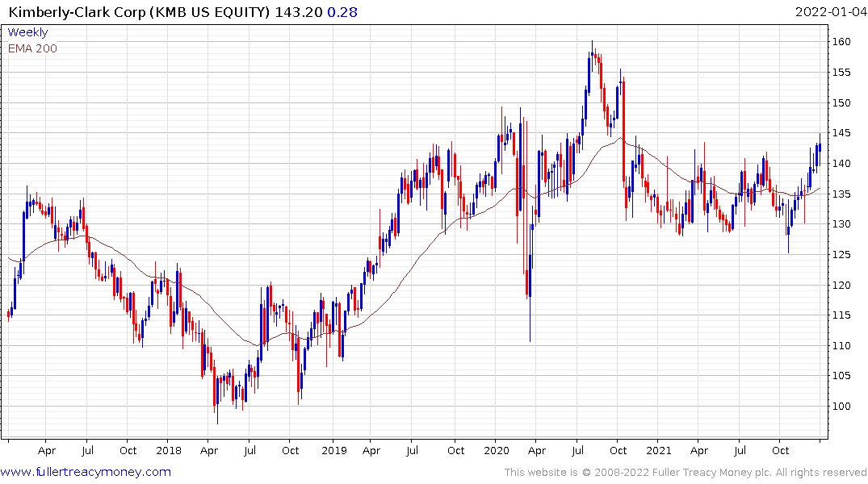868x484 pixels.
Task: Click the 'EMA 200' indicator label
Action: (x=32, y=48)
